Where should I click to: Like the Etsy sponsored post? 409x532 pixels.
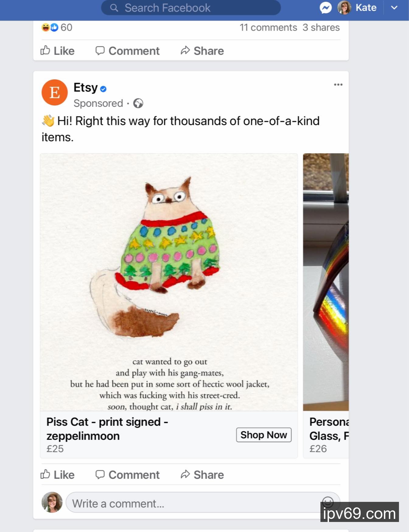(x=58, y=474)
